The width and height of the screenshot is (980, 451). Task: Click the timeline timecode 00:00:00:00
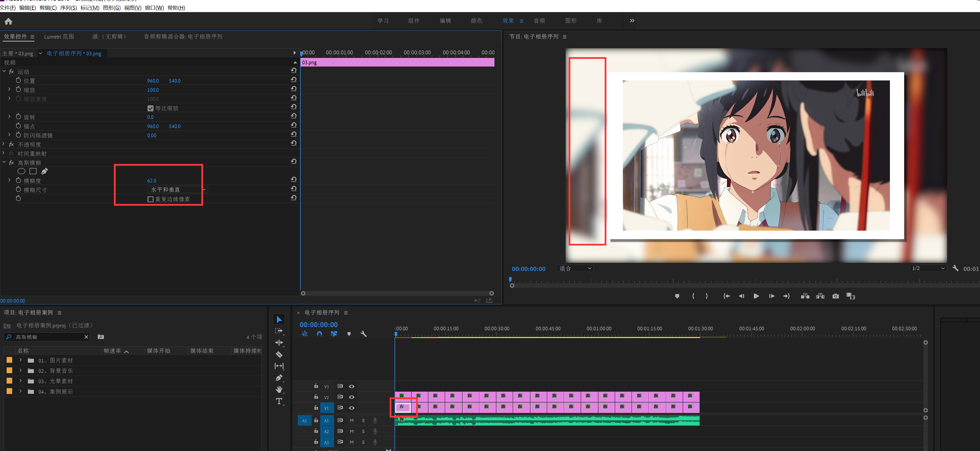tap(319, 325)
